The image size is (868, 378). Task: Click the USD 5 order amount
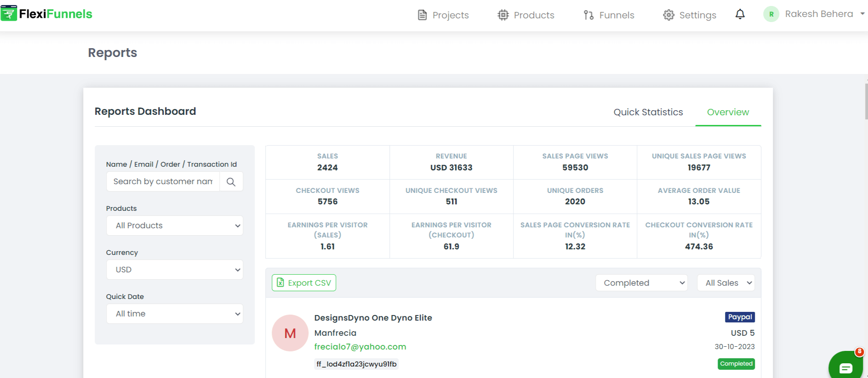point(742,333)
